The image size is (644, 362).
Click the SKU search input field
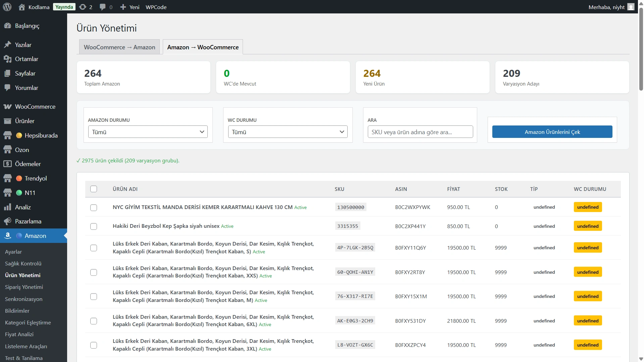420,132
